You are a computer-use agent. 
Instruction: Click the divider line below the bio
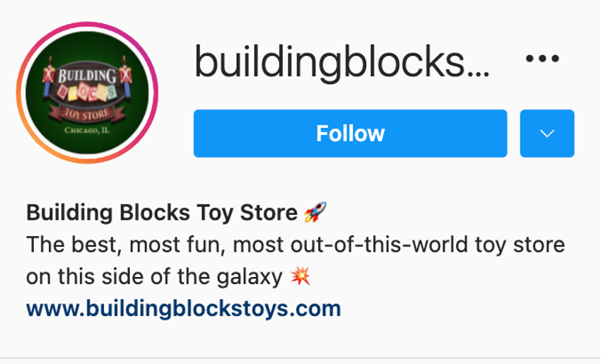300,359
